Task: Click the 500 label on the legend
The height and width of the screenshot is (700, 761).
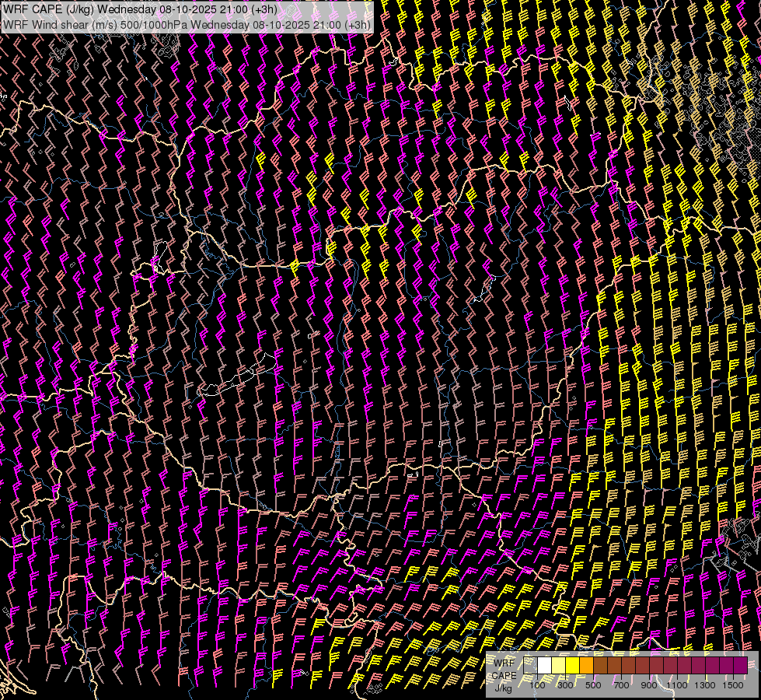Action: coord(593,685)
